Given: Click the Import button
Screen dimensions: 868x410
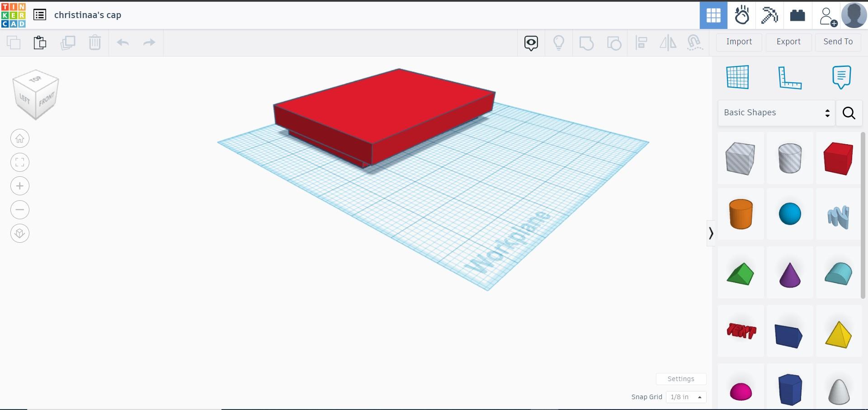Looking at the screenshot, I should (739, 42).
